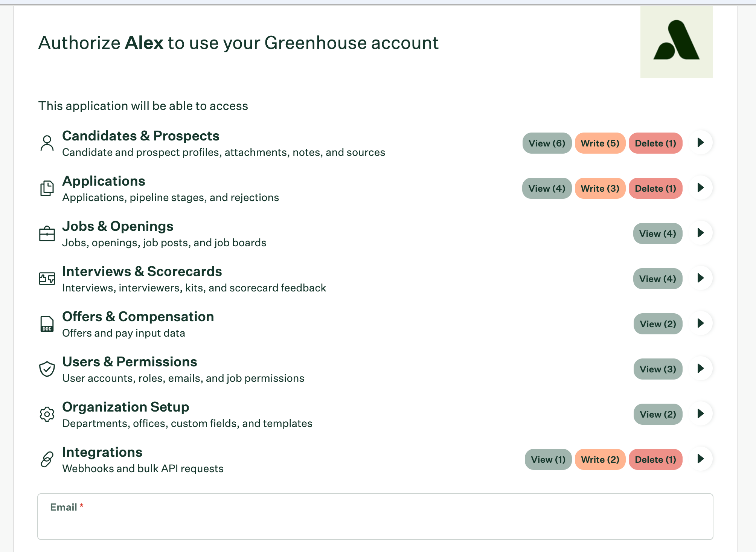The height and width of the screenshot is (552, 756).
Task: Focus the Email input field
Action: click(375, 517)
